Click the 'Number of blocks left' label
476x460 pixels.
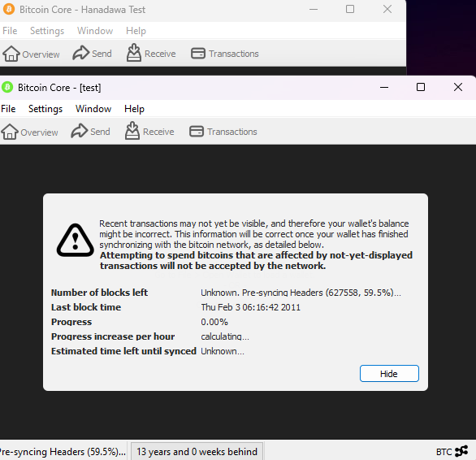coord(99,293)
